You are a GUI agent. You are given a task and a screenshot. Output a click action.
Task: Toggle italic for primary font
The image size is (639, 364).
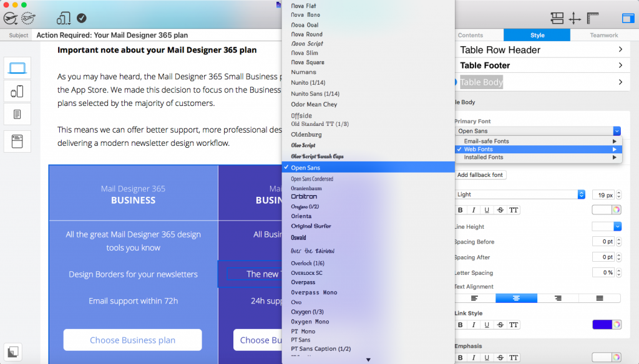pyautogui.click(x=474, y=210)
